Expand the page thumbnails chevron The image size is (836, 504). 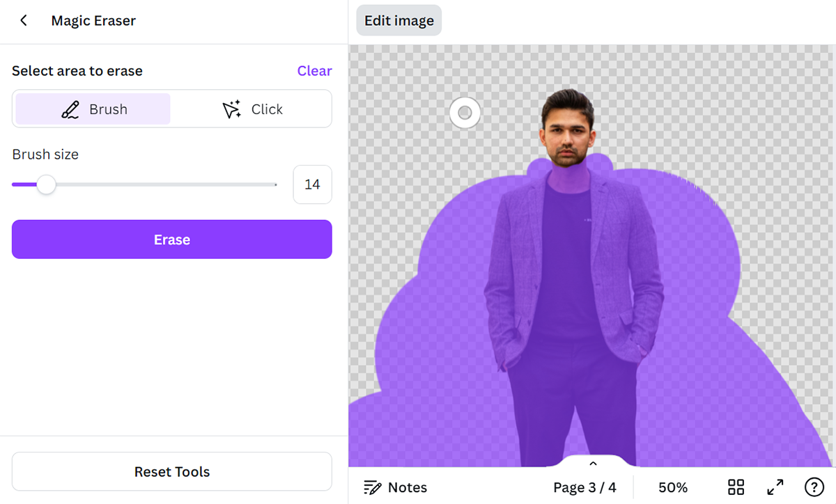click(593, 464)
